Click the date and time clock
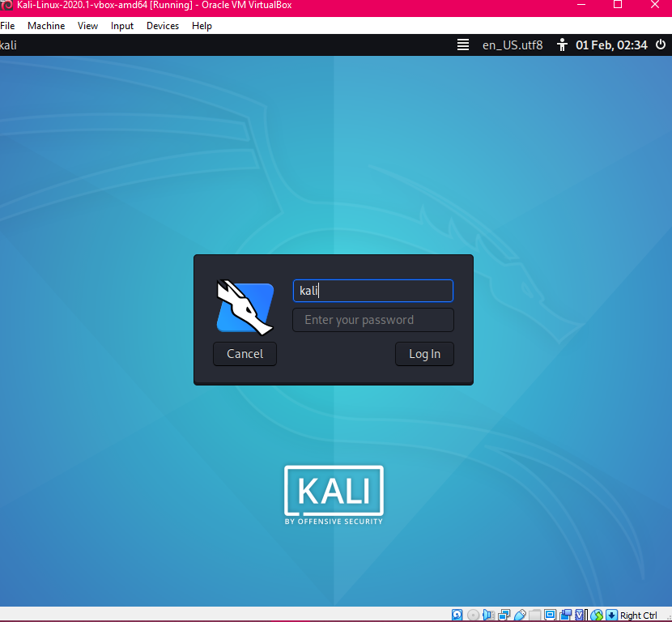This screenshot has height=622, width=672. 611,45
